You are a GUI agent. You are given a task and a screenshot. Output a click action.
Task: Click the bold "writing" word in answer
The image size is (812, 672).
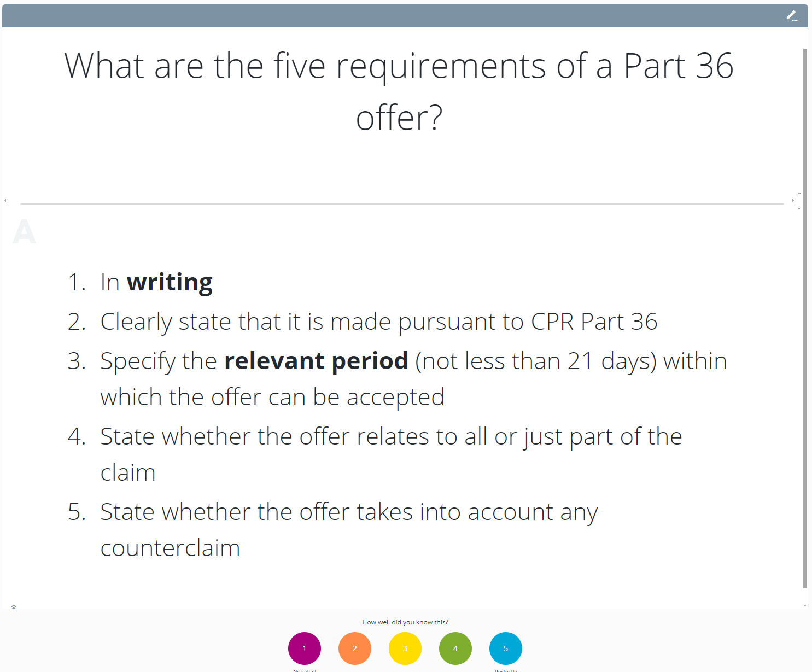tap(170, 283)
